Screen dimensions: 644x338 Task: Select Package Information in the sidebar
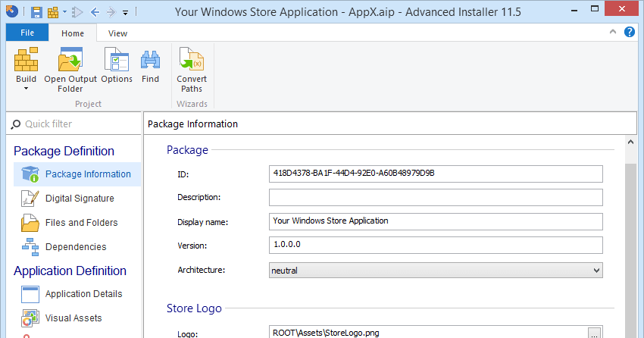[x=77, y=174]
